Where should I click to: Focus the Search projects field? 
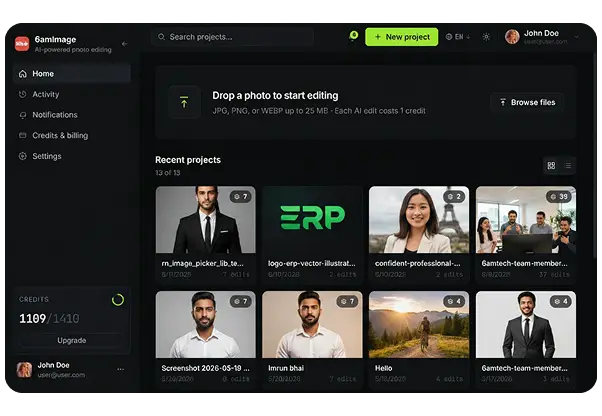pyautogui.click(x=232, y=37)
